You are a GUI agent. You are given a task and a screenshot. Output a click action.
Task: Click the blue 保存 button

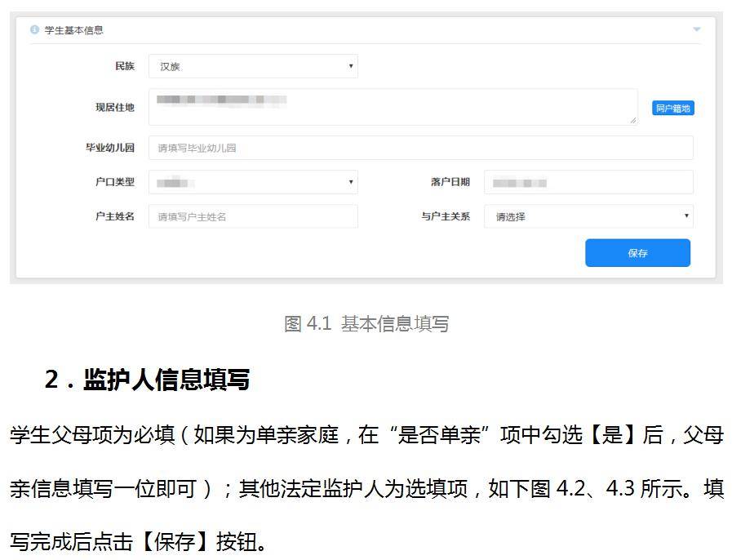tap(637, 253)
